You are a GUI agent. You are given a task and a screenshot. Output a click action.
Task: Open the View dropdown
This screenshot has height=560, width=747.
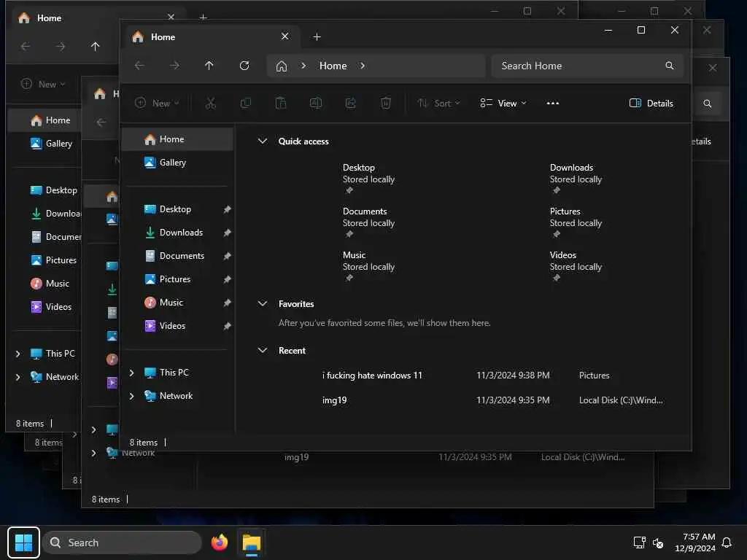[x=503, y=104]
